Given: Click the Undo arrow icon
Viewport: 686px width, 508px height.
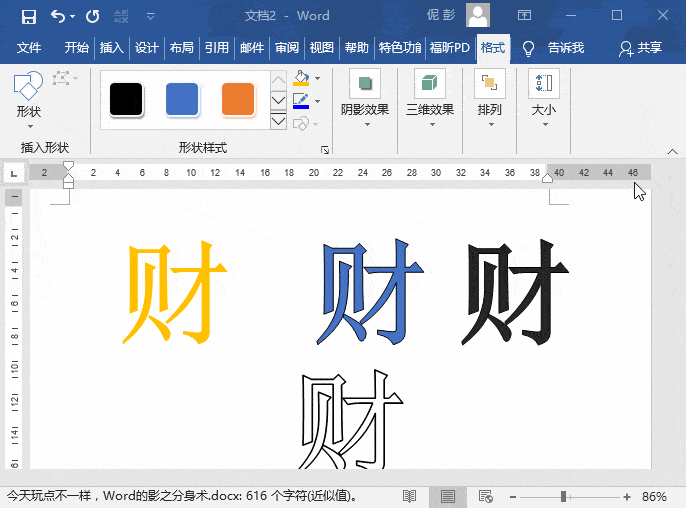Looking at the screenshot, I should click(58, 16).
